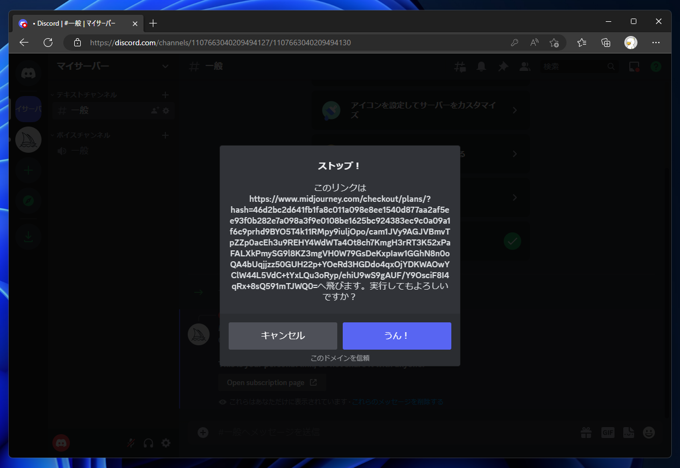
Task: Select the Discord tab
Action: (x=78, y=23)
